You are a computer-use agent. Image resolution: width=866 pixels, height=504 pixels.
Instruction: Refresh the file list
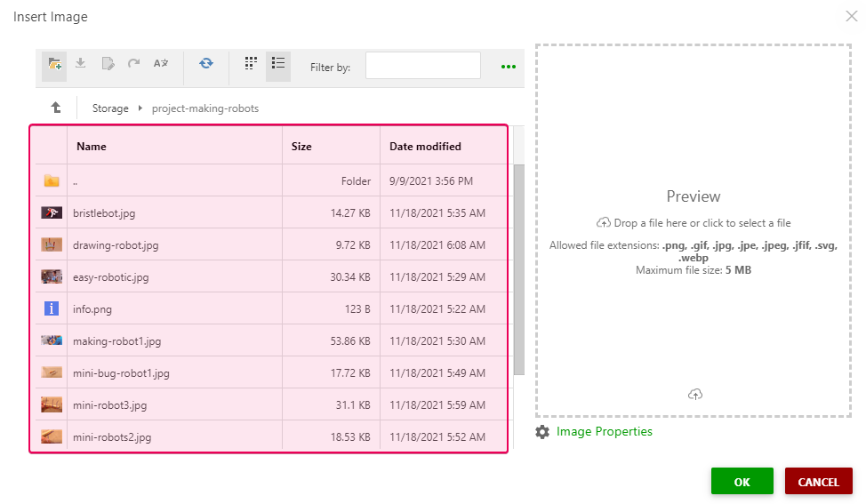[206, 64]
